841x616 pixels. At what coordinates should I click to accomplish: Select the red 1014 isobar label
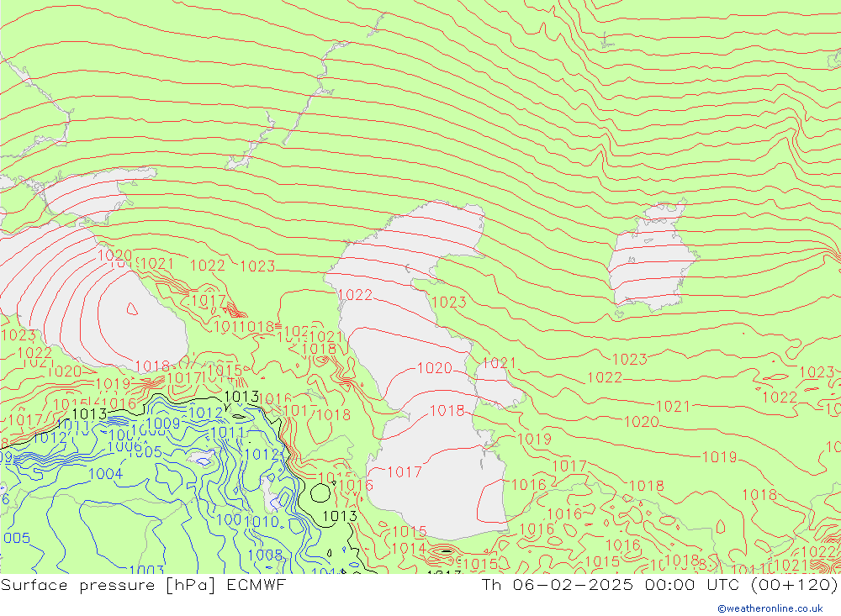point(409,549)
